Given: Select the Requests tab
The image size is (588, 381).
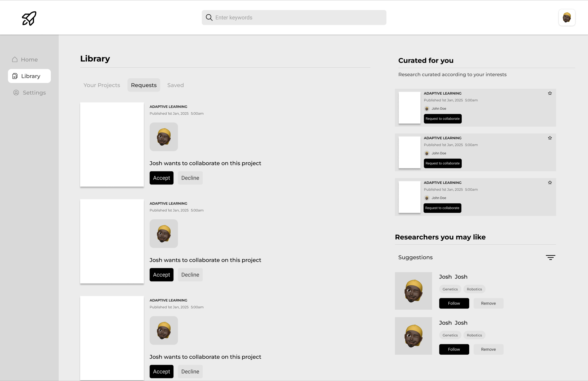Looking at the screenshot, I should point(144,85).
